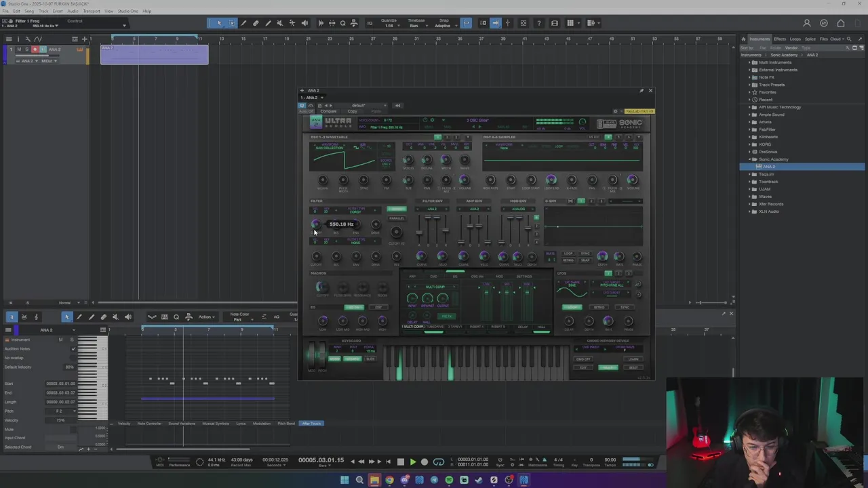The height and width of the screenshot is (488, 868).
Task: Click the Record button in transport
Action: click(x=425, y=462)
